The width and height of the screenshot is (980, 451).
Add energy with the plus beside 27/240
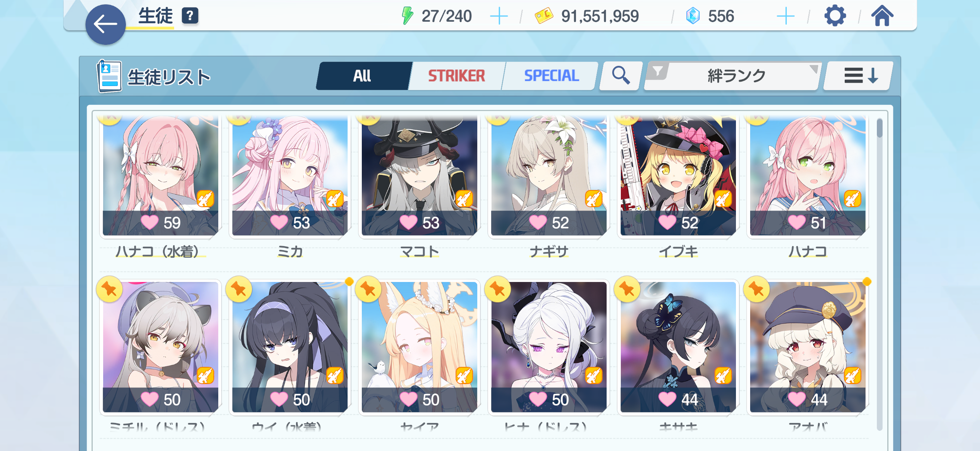click(x=498, y=16)
